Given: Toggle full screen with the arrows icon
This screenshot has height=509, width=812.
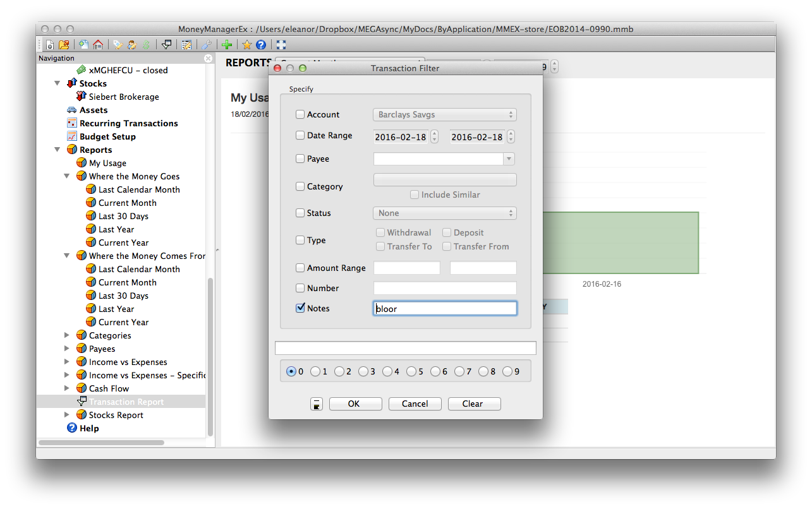Looking at the screenshot, I should tap(281, 45).
